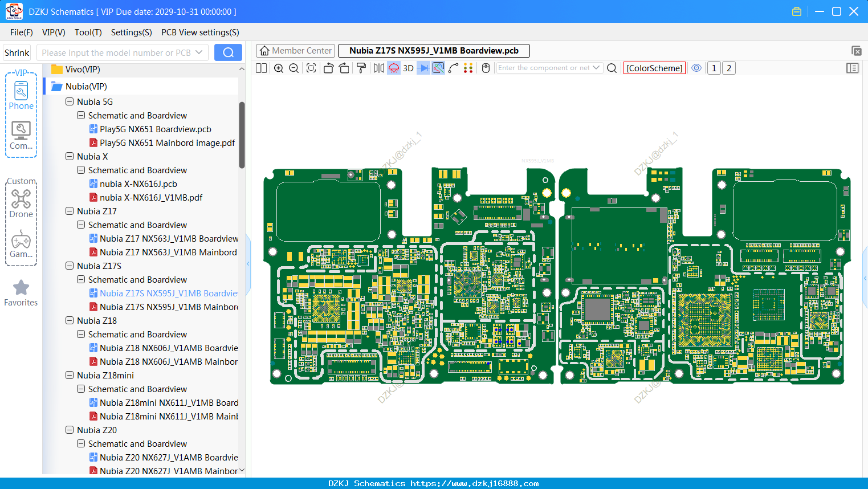The height and width of the screenshot is (489, 868).
Task: Rotate the board clockwise
Action: [x=344, y=68]
